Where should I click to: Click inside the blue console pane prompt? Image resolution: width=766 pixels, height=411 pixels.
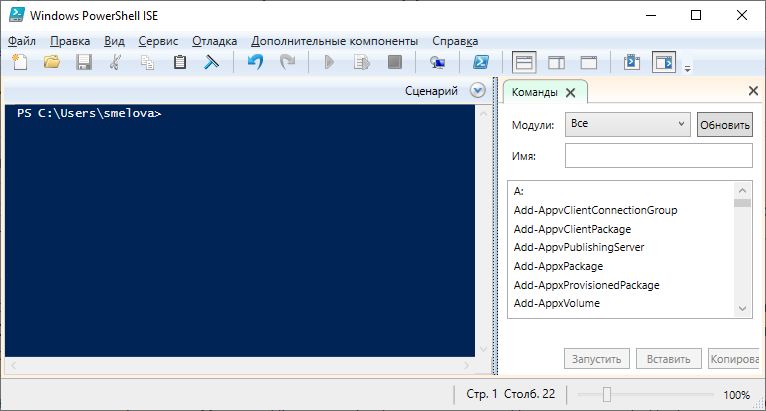pyautogui.click(x=239, y=230)
